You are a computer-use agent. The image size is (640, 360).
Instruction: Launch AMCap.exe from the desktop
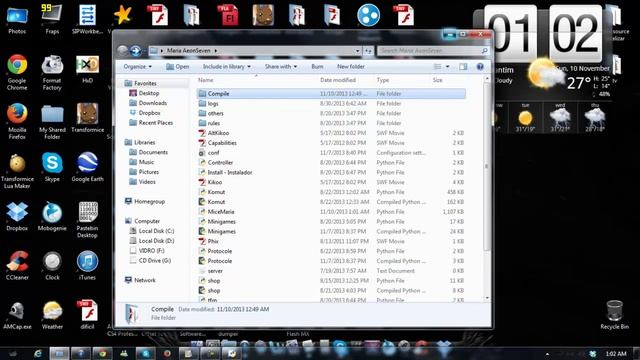click(x=17, y=315)
